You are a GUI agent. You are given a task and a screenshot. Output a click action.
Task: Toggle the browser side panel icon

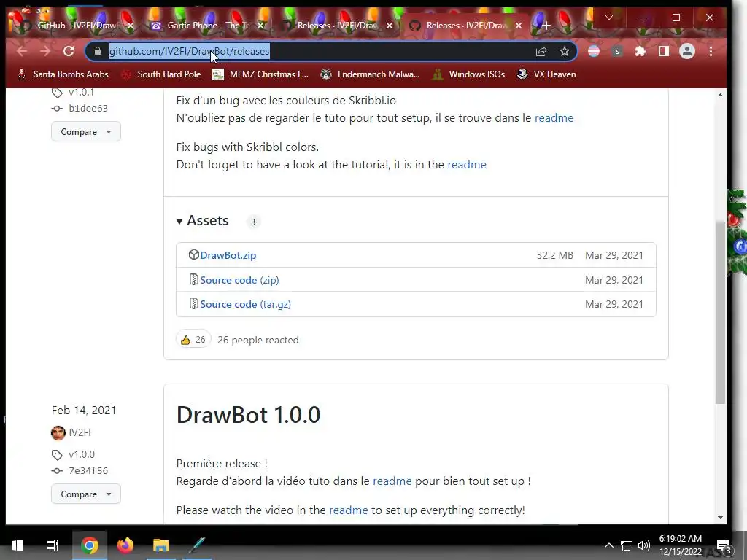point(664,51)
